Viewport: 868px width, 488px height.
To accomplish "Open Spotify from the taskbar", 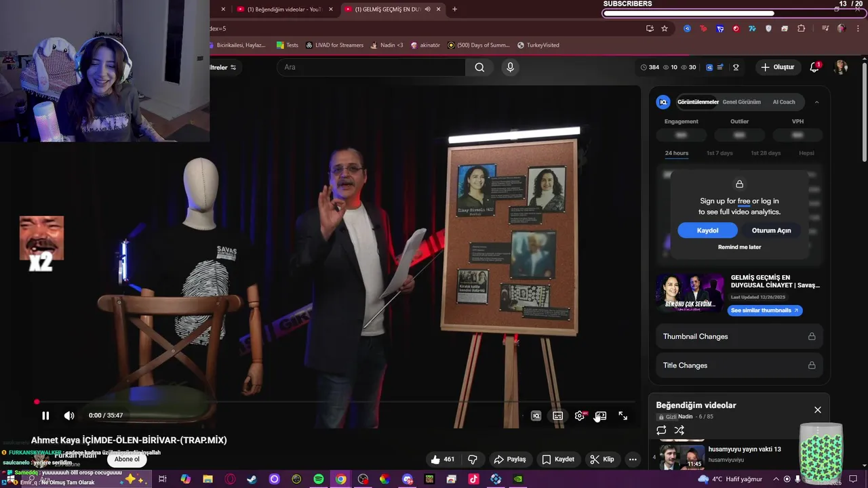I will (x=319, y=479).
